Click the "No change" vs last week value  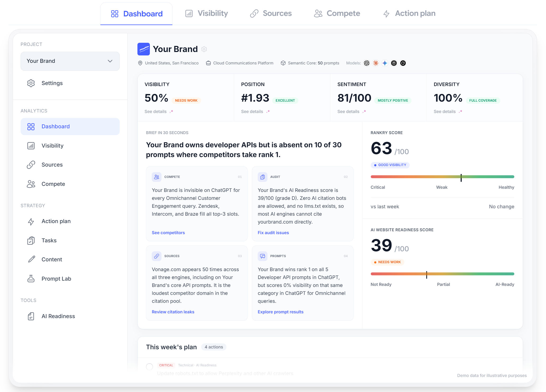tap(502, 207)
